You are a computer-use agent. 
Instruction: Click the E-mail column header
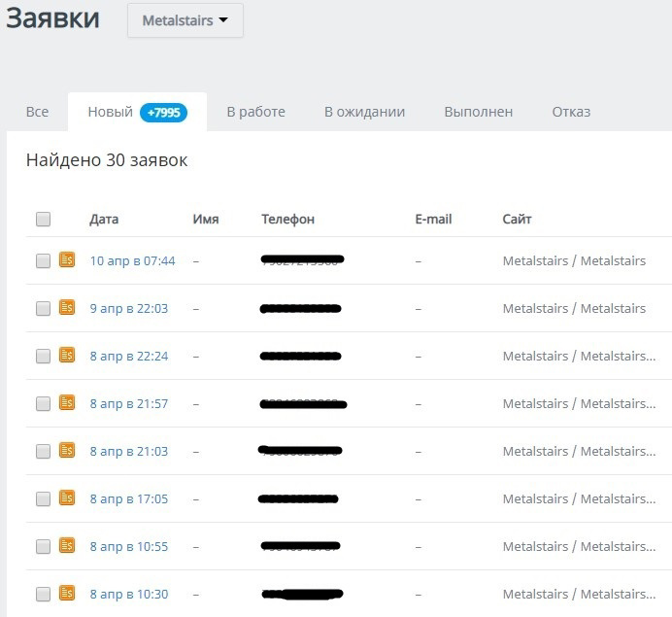coord(433,219)
